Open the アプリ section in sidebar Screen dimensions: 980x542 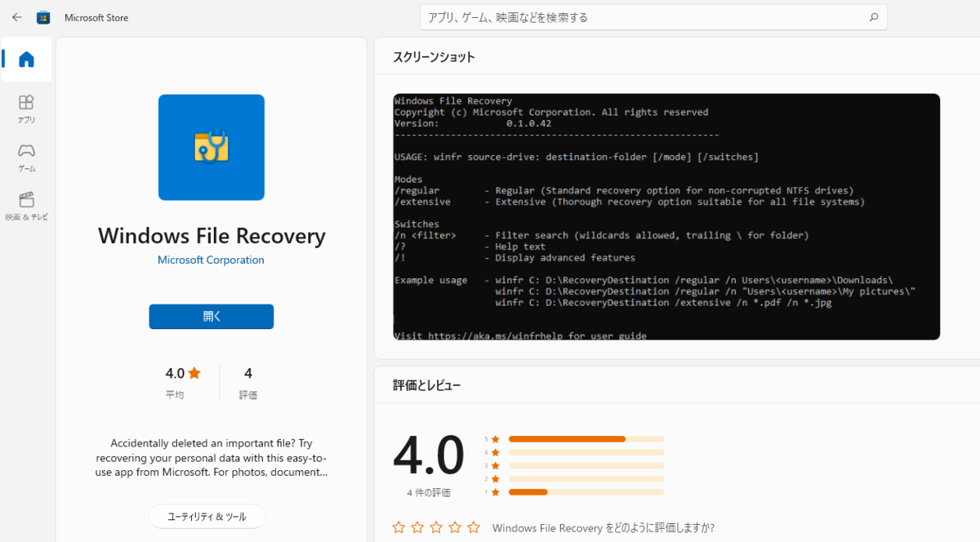click(26, 109)
